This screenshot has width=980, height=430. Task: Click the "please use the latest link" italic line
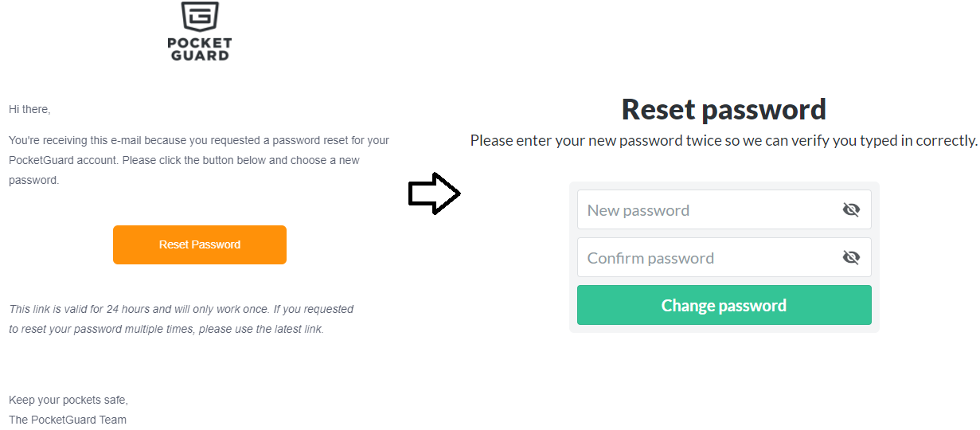tap(166, 329)
